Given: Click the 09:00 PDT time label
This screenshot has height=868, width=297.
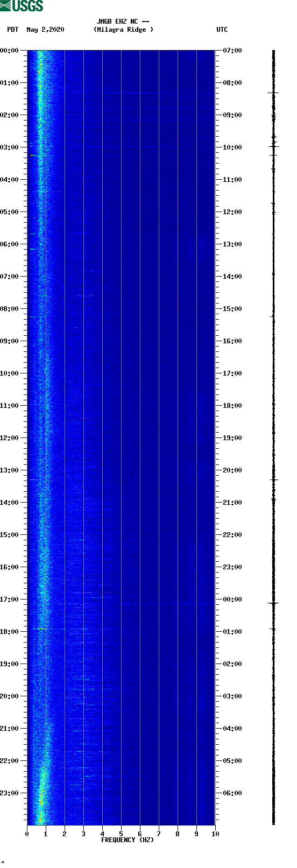Looking at the screenshot, I should point(9,341).
